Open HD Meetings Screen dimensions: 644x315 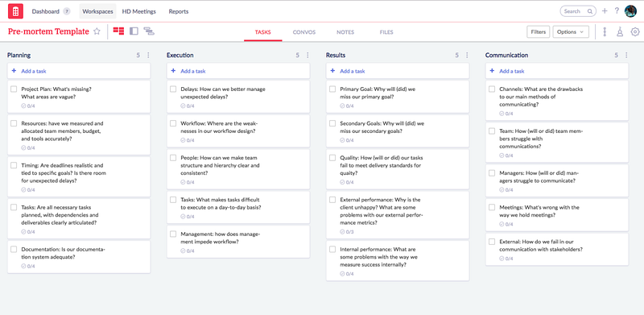(138, 11)
